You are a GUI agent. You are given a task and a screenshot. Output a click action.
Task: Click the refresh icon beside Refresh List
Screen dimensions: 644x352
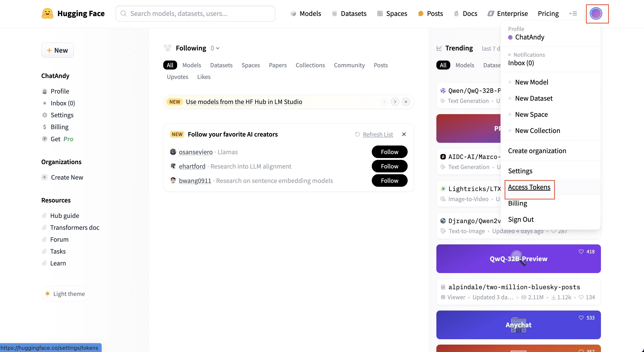(357, 135)
